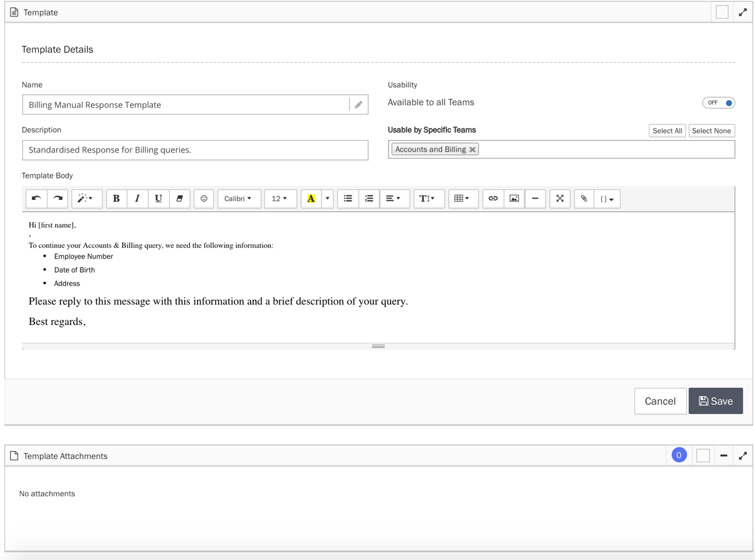The height and width of the screenshot is (560, 755).
Task: Click the Select All teams button
Action: 667,130
